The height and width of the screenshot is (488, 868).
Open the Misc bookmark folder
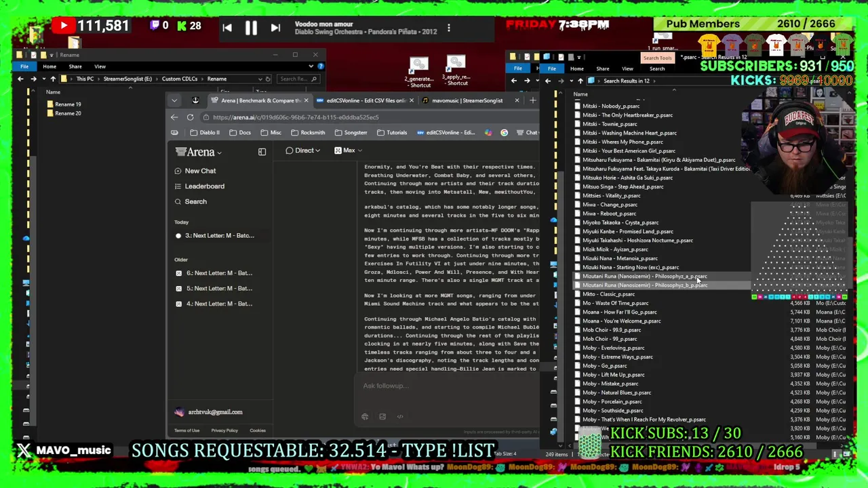271,133
